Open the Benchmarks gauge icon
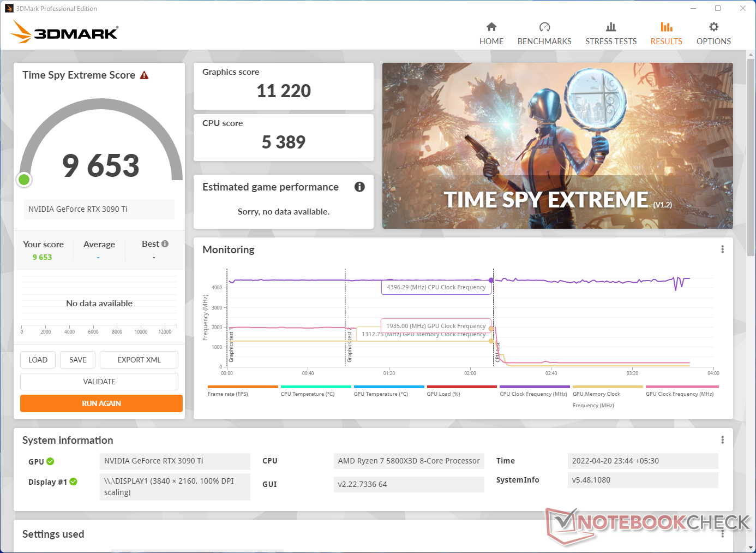Image resolution: width=756 pixels, height=553 pixels. 544,27
